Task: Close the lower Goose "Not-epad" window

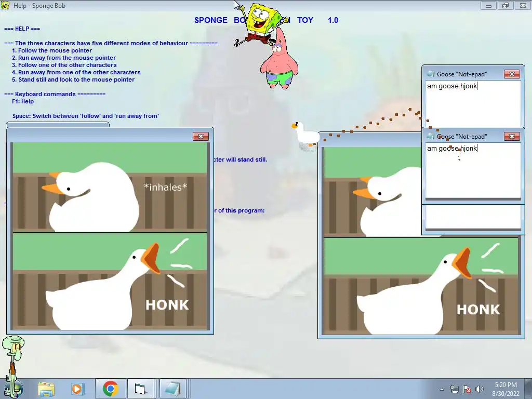Action: point(512,137)
